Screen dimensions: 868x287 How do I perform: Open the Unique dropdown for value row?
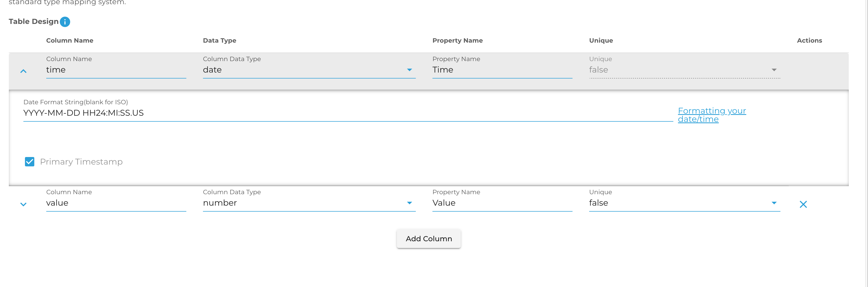(x=684, y=203)
